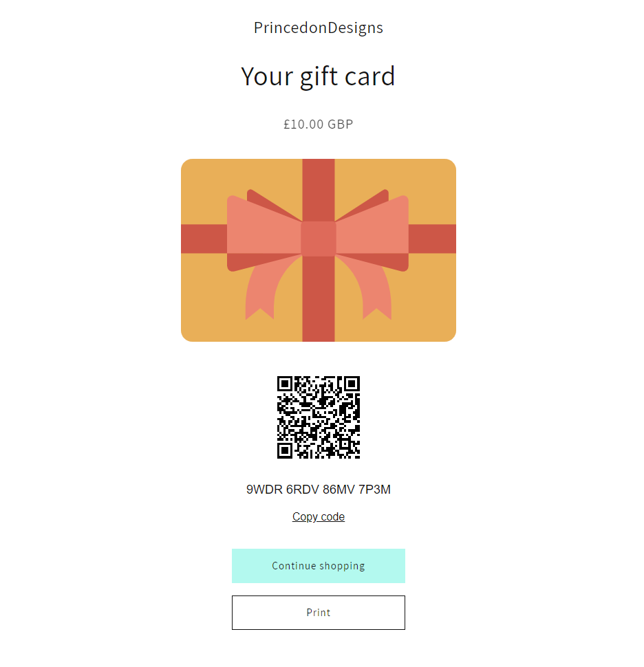Click the gift card illustration

click(x=319, y=250)
